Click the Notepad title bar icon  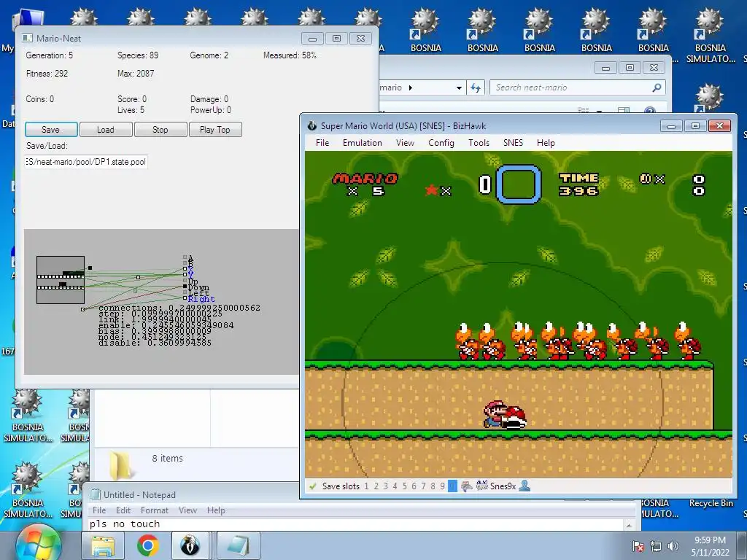(x=96, y=495)
